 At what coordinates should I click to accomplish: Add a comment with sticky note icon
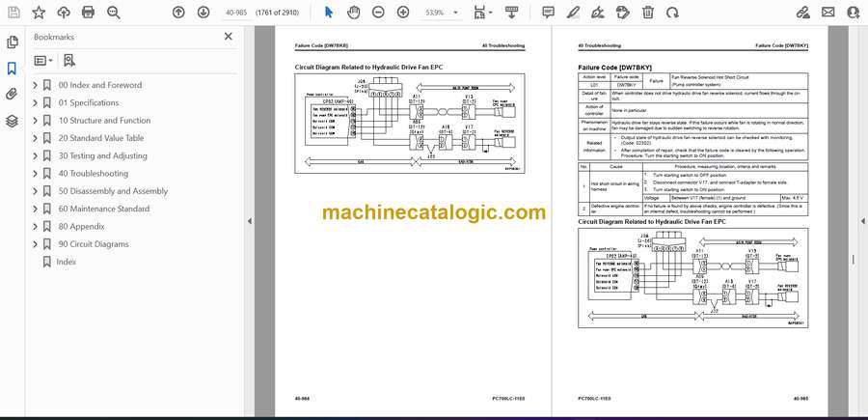tap(548, 13)
